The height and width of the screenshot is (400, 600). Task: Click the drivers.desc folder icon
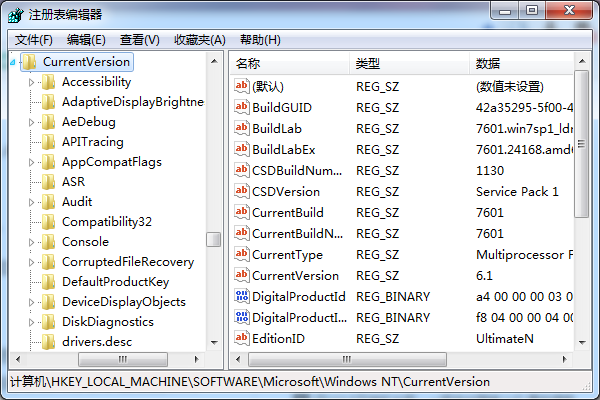(48, 342)
